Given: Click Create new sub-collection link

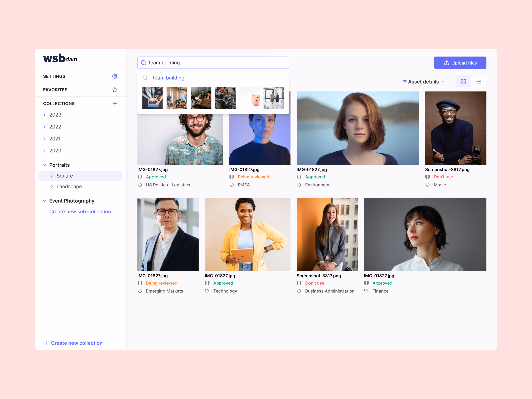Looking at the screenshot, I should (80, 212).
